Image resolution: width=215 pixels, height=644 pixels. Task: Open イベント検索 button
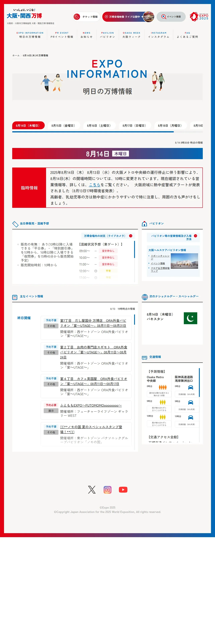[171, 17]
